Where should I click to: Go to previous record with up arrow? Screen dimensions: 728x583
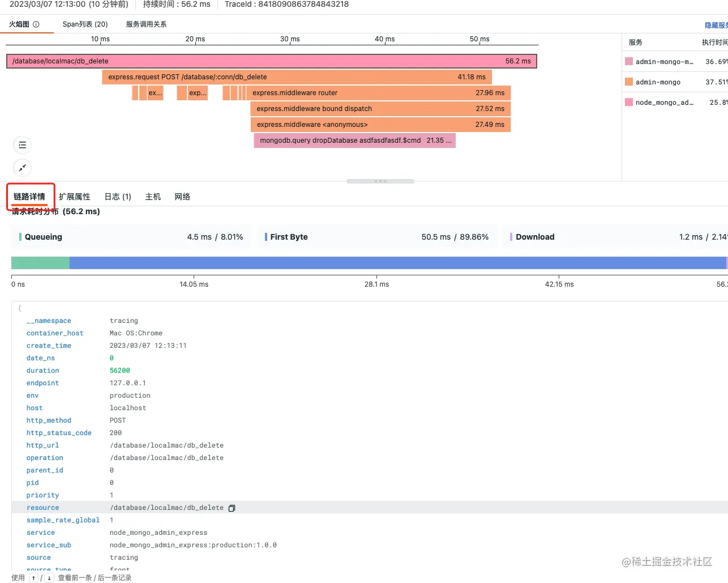33,578
